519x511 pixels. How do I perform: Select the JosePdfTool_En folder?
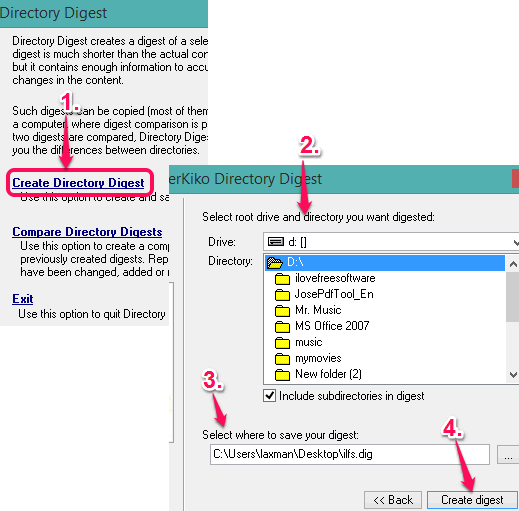tap(334, 294)
